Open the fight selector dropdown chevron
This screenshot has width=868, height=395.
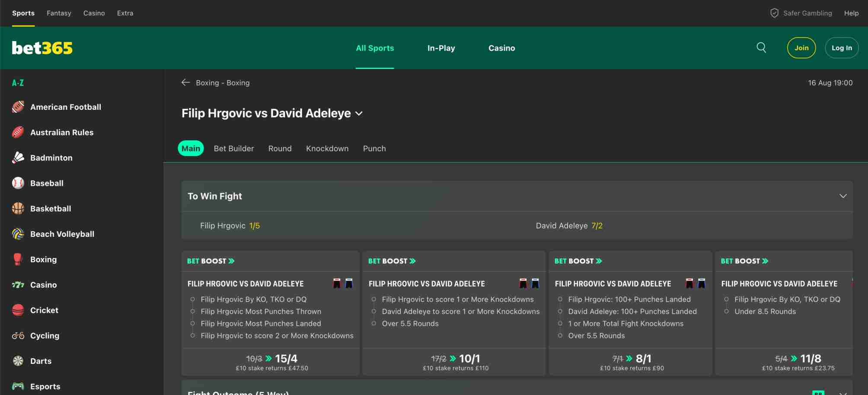click(359, 114)
